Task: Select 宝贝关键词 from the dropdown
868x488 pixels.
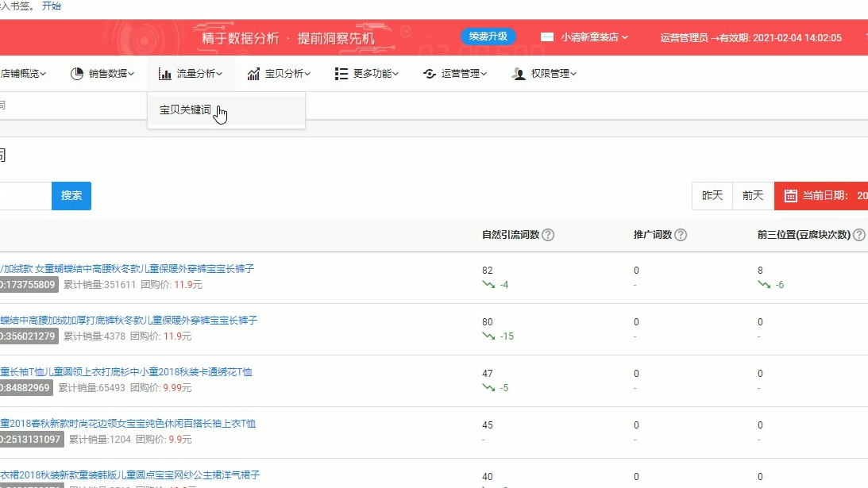Action: pos(185,110)
